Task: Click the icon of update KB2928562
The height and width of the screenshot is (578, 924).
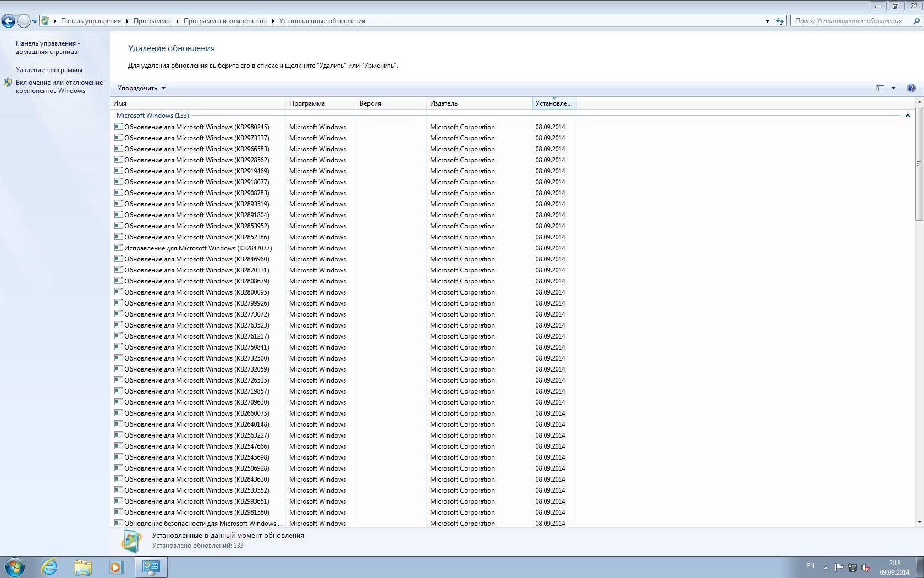Action: pos(118,160)
